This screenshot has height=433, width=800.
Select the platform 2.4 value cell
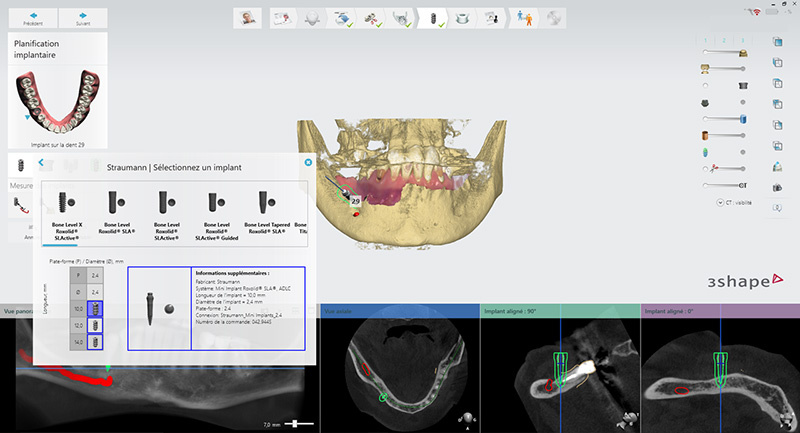[95, 275]
